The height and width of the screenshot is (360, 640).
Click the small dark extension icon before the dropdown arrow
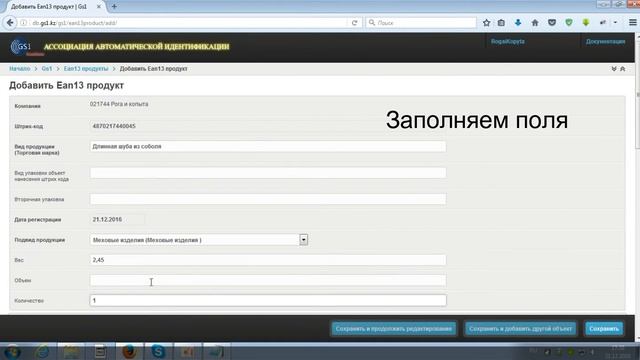(x=602, y=23)
